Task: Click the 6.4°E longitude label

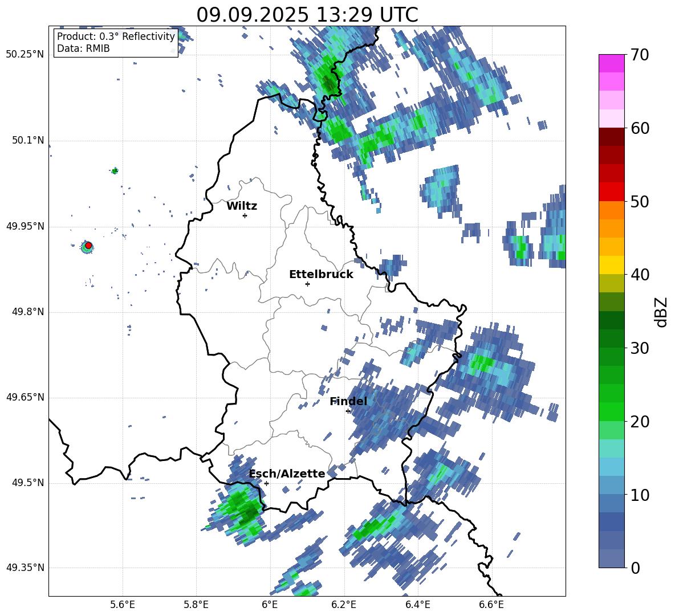Action: [x=417, y=605]
